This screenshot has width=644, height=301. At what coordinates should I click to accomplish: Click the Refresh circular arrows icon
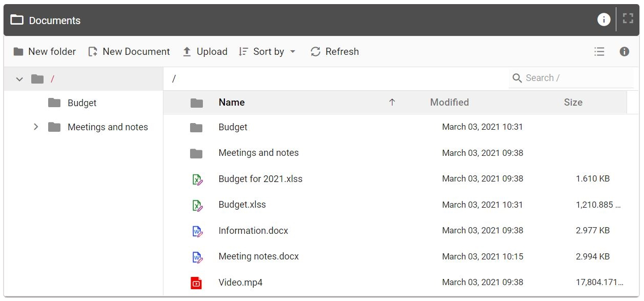pos(316,52)
